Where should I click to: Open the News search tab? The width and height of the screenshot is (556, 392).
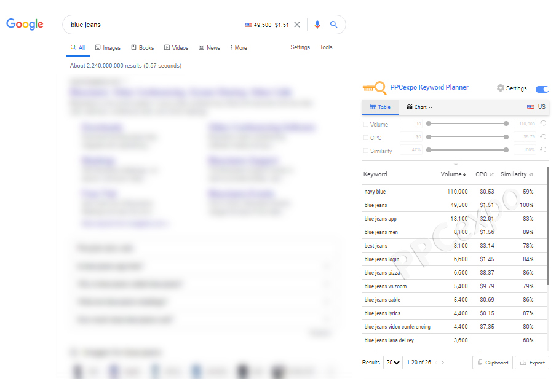click(209, 47)
